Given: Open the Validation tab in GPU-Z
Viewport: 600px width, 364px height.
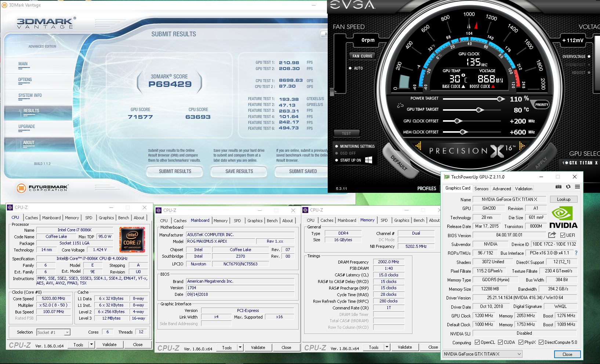Looking at the screenshot, I should [x=523, y=189].
